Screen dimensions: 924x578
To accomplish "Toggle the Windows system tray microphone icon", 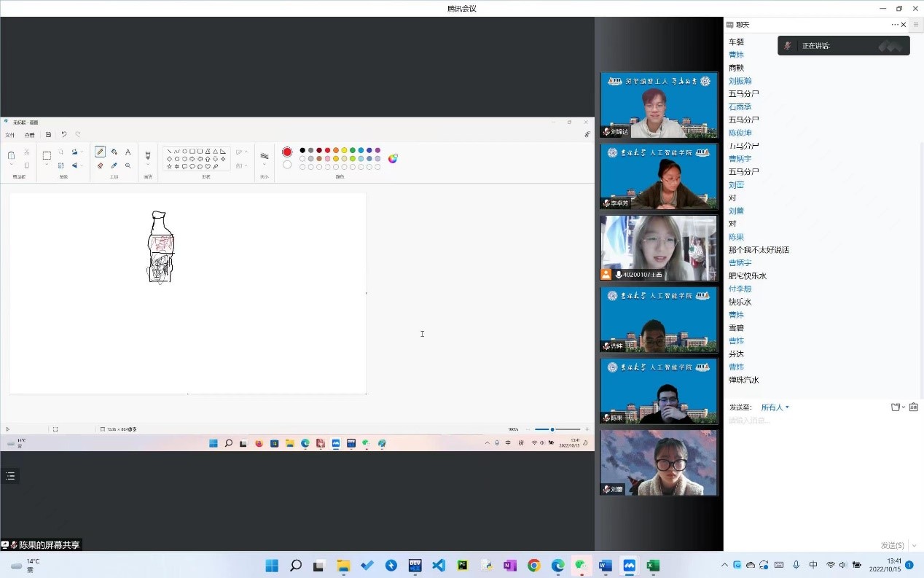I will pos(796,566).
